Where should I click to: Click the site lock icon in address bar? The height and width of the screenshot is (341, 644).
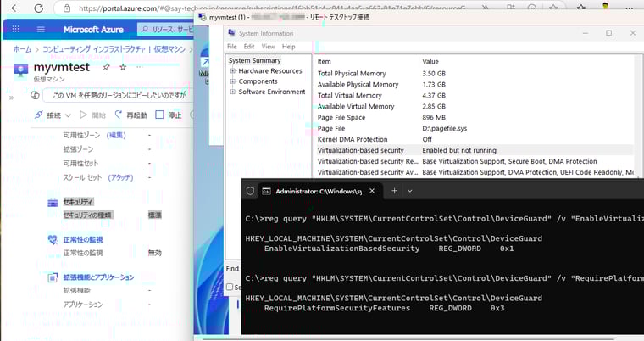67,8
